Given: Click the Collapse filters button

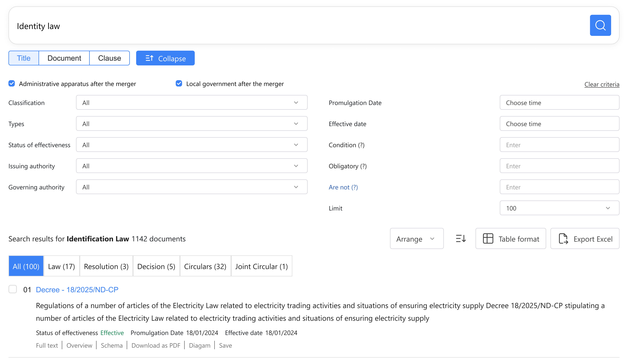Looking at the screenshot, I should coord(165,58).
